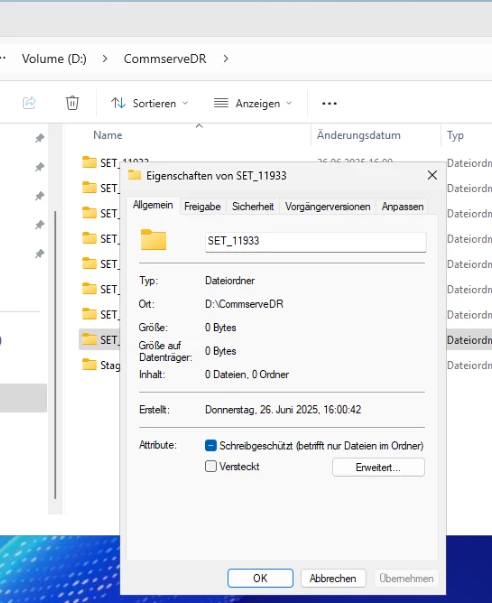Click the share icon in toolbar
The height and width of the screenshot is (603, 492).
tap(29, 103)
